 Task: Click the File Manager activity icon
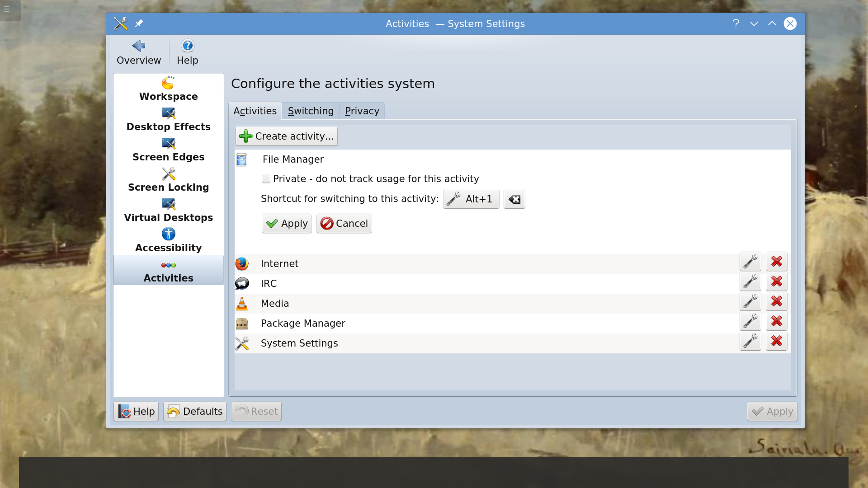(x=242, y=160)
